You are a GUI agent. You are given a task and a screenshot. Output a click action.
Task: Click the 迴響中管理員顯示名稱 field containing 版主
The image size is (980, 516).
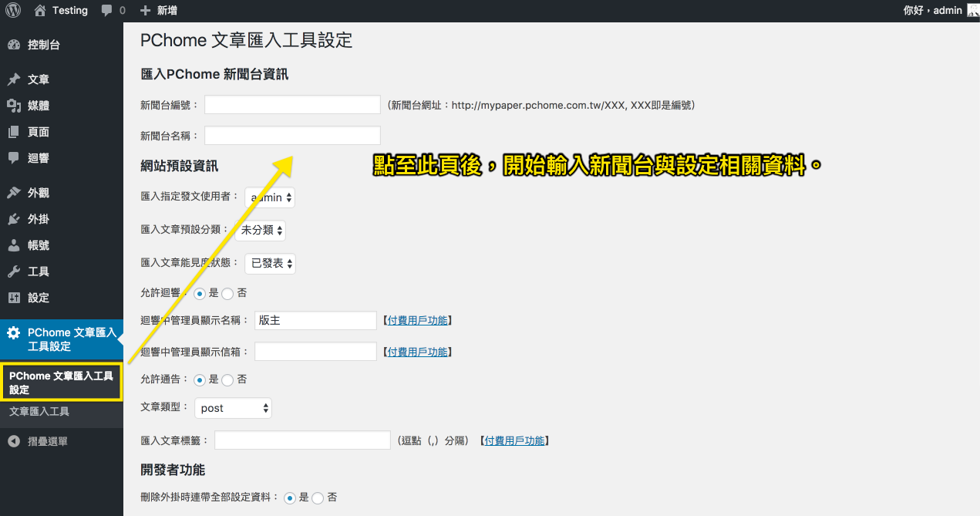pos(315,320)
